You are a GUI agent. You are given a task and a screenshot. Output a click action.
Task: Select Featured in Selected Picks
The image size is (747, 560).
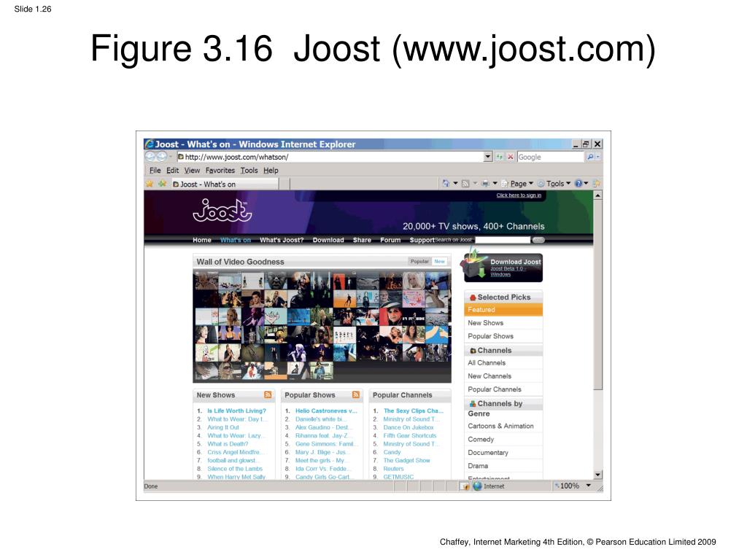tap(503, 309)
